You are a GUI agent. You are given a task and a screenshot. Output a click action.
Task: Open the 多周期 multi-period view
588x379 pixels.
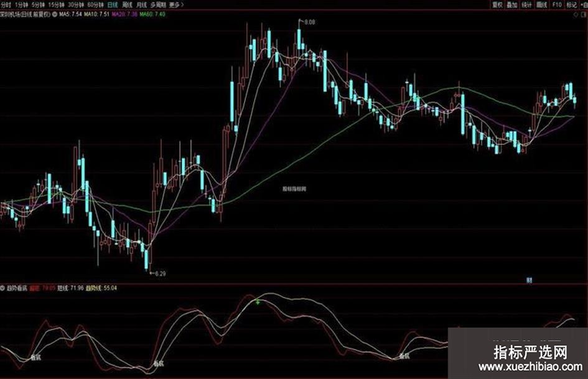coord(158,5)
